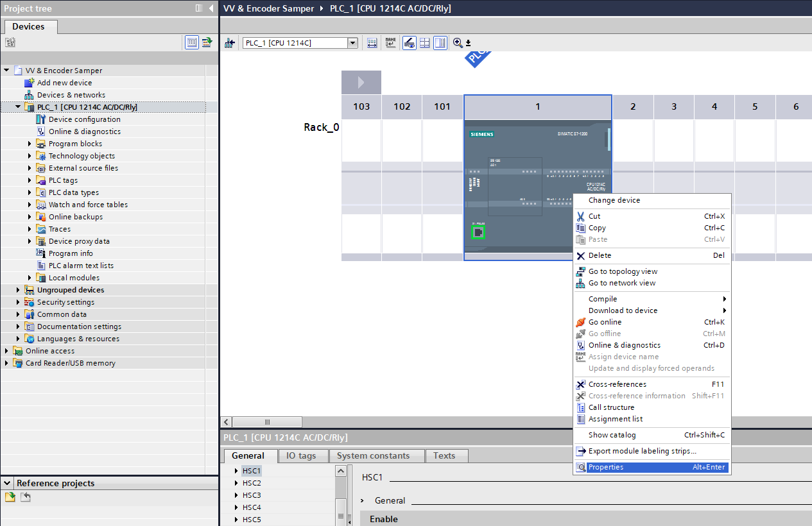Image resolution: width=812 pixels, height=526 pixels.
Task: Open the Texts tab
Action: coord(447,455)
